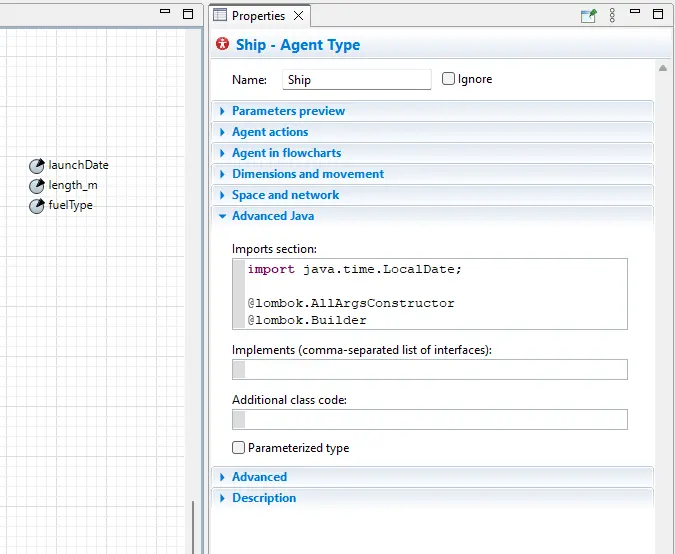This screenshot has width=675, height=554.
Task: Click the import java.time.LocalDate line
Action: pos(354,269)
